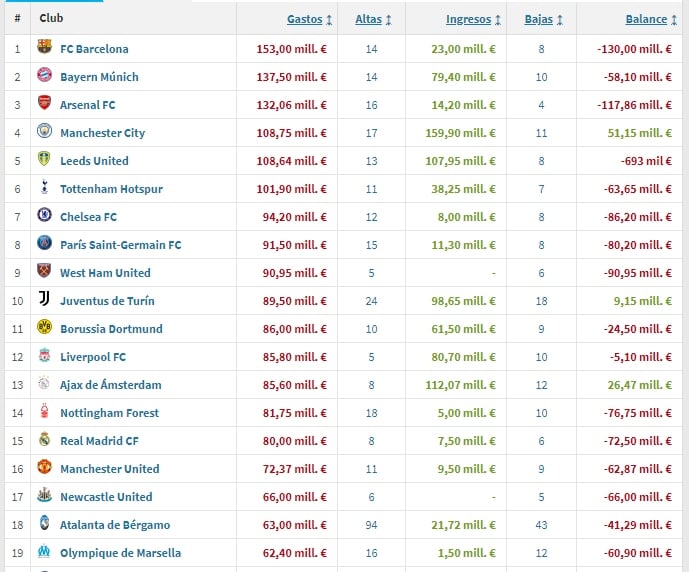
Task: Open the West Ham United link
Action: pyautogui.click(x=105, y=273)
